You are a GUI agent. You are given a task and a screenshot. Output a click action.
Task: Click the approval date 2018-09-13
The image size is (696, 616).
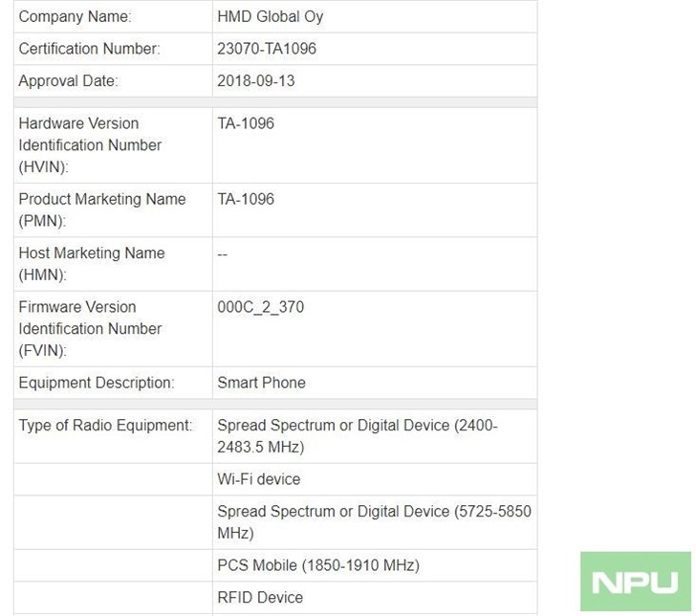pos(255,81)
